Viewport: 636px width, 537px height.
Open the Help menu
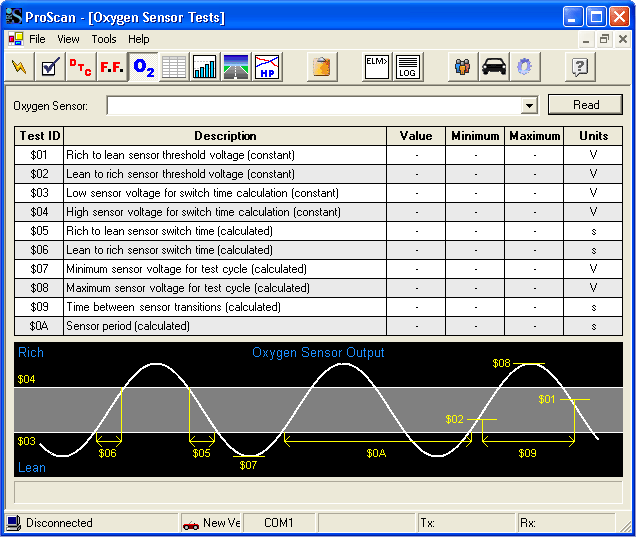pyautogui.click(x=139, y=39)
